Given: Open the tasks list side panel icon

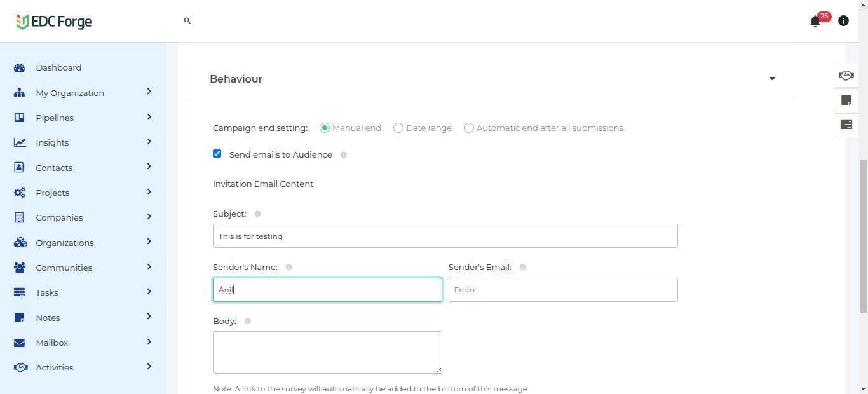Looking at the screenshot, I should (x=846, y=125).
